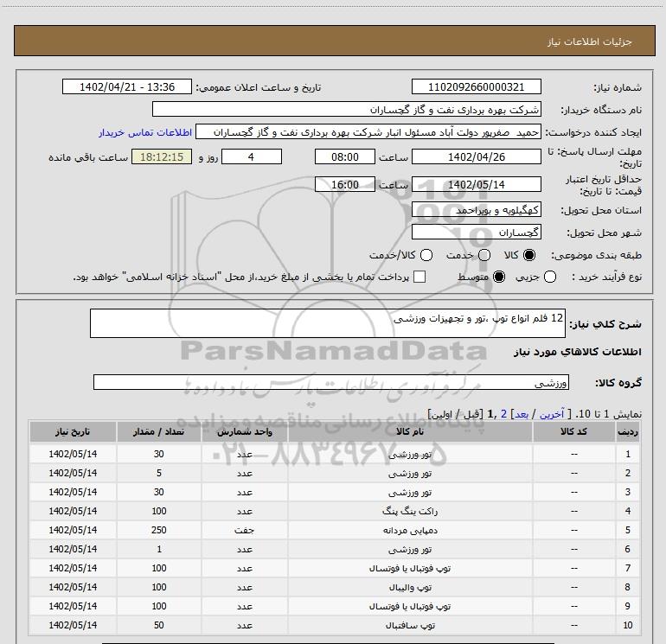Click the validity time 16:00 field

click(x=345, y=184)
